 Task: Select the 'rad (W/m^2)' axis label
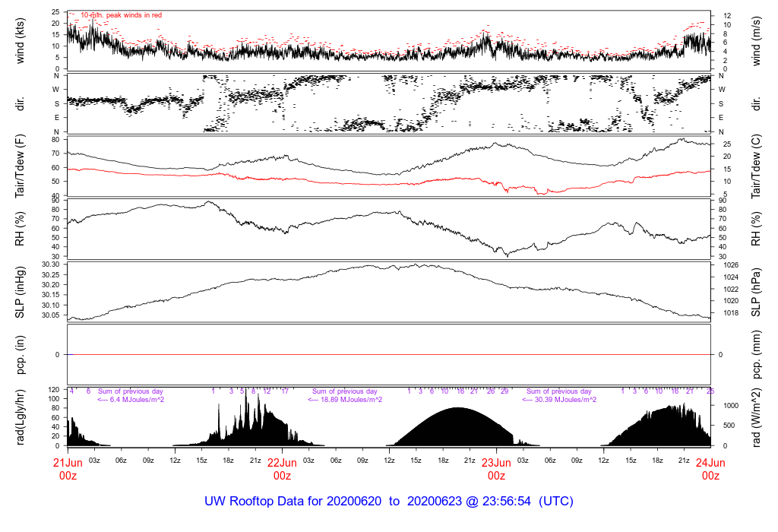756,417
